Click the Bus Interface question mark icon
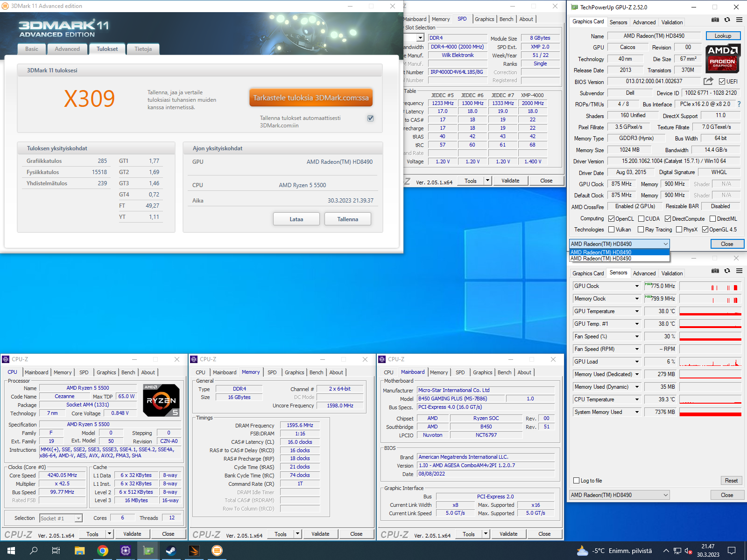 click(739, 104)
